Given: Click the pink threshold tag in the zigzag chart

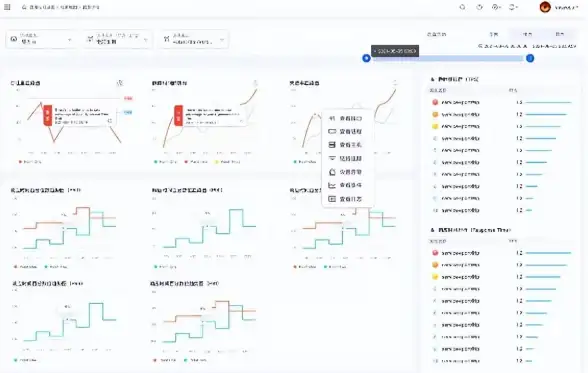Looking at the screenshot, I should [128, 98].
